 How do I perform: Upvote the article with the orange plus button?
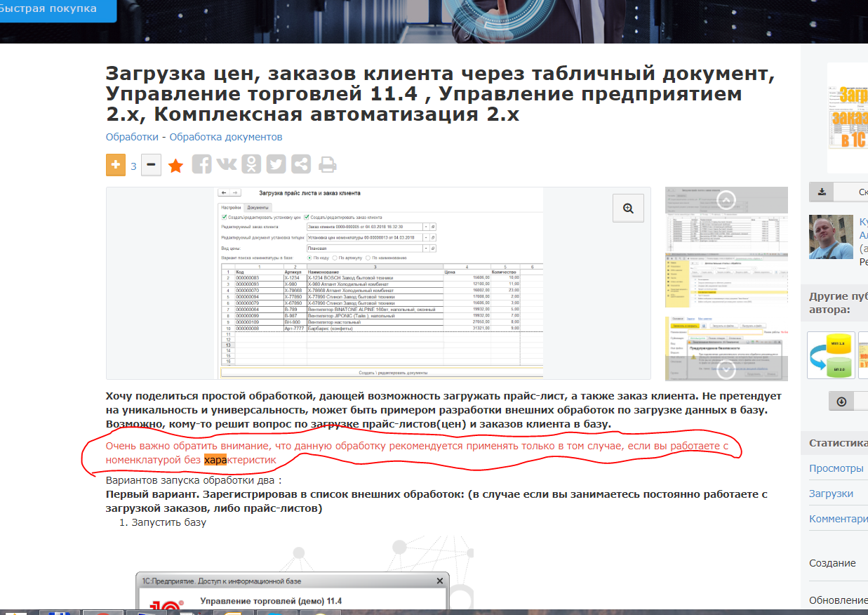[116, 166]
